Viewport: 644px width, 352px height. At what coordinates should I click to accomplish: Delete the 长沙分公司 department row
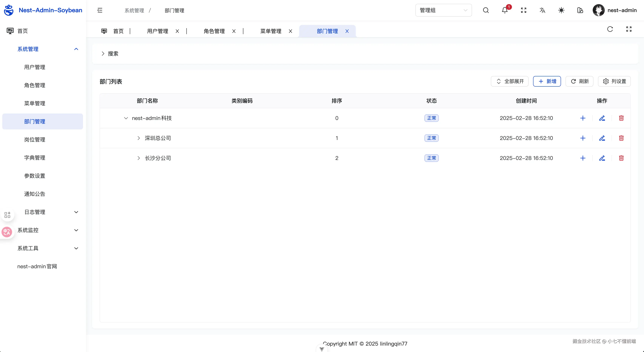621,158
